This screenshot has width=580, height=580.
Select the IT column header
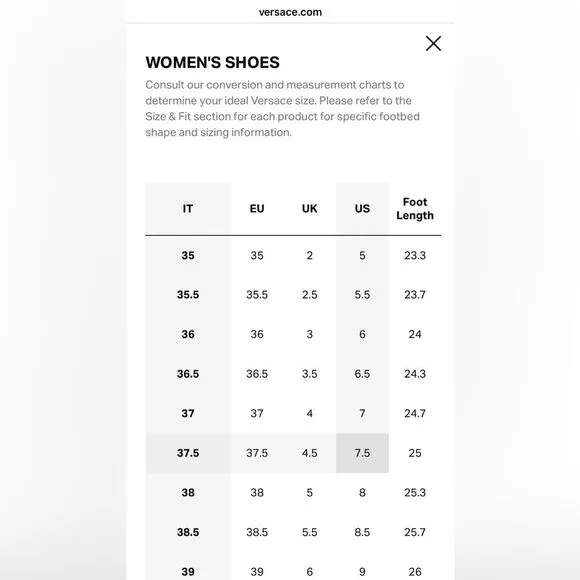click(188, 209)
